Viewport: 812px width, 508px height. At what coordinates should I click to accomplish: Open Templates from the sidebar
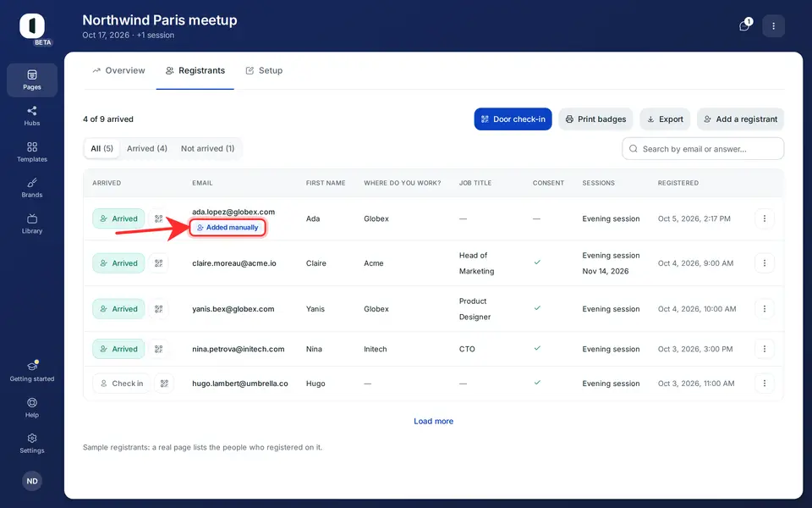coord(32,152)
